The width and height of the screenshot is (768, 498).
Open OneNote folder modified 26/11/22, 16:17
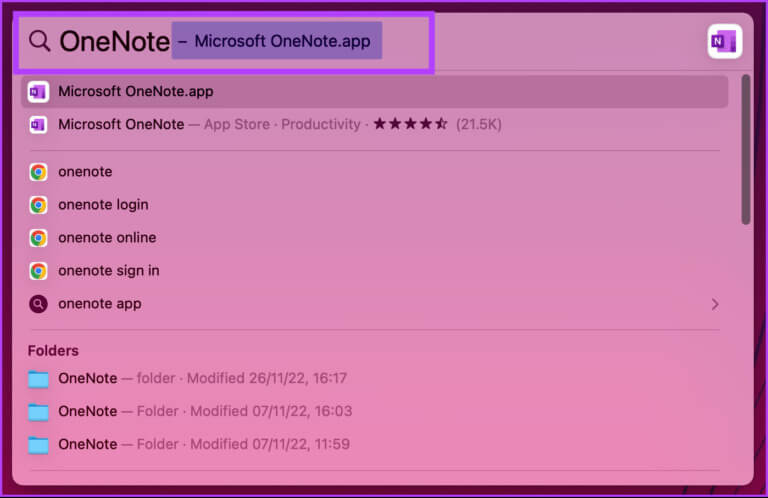(x=374, y=379)
